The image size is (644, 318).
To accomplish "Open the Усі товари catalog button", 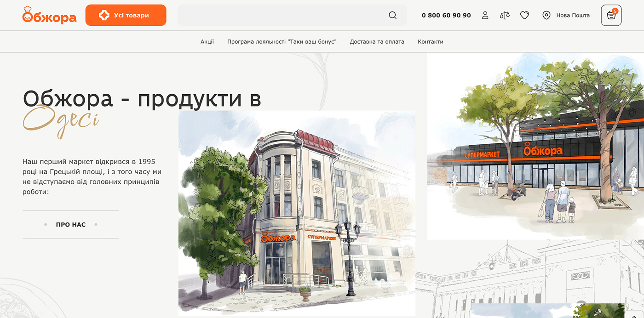I will tap(126, 15).
